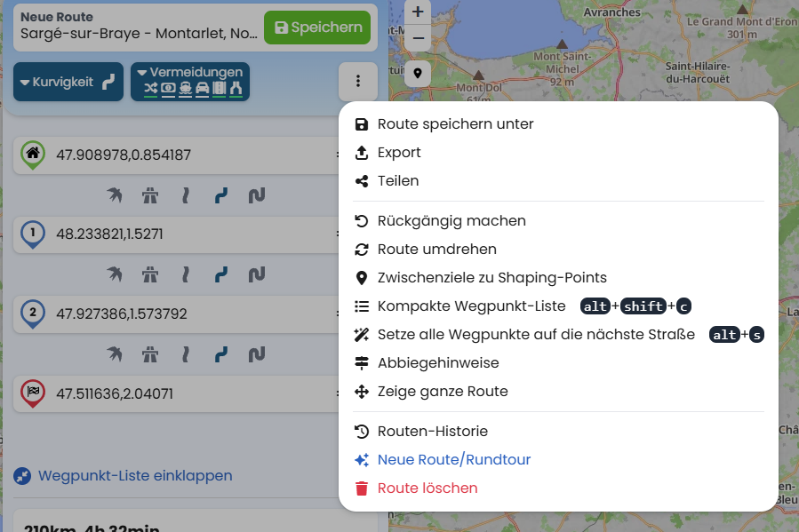Choose the extra curvy icon below waypoint 2
This screenshot has width=799, height=532.
click(x=257, y=354)
